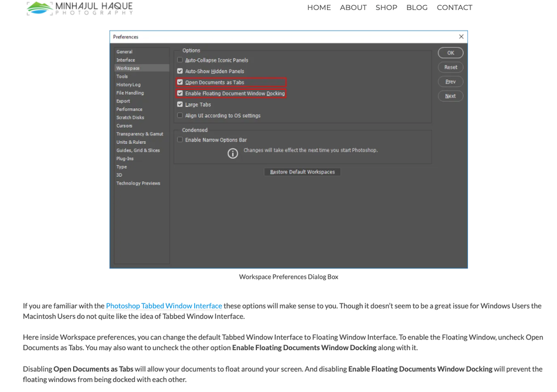Uncheck Open Documents as Tabs
The height and width of the screenshot is (392, 557).
[x=180, y=82]
